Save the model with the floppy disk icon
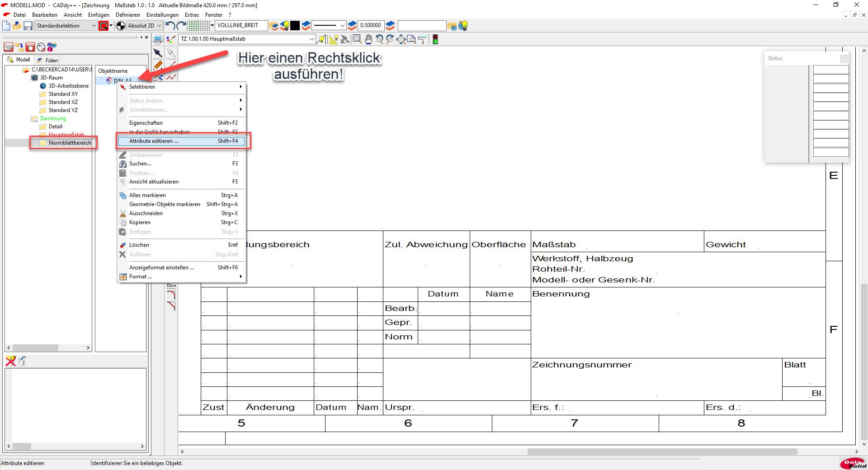The height and width of the screenshot is (470, 868). pyautogui.click(x=28, y=26)
